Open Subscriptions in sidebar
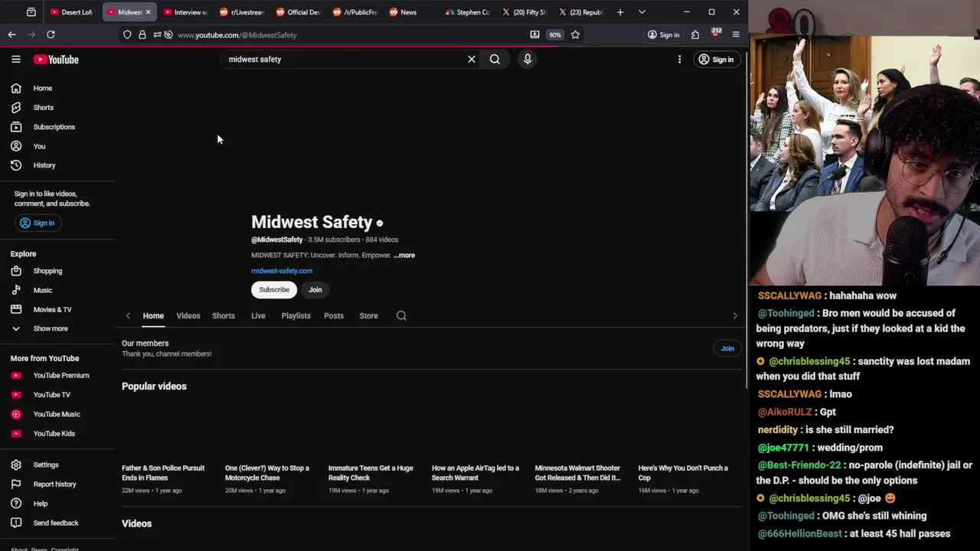Image resolution: width=980 pixels, height=551 pixels. click(x=54, y=127)
